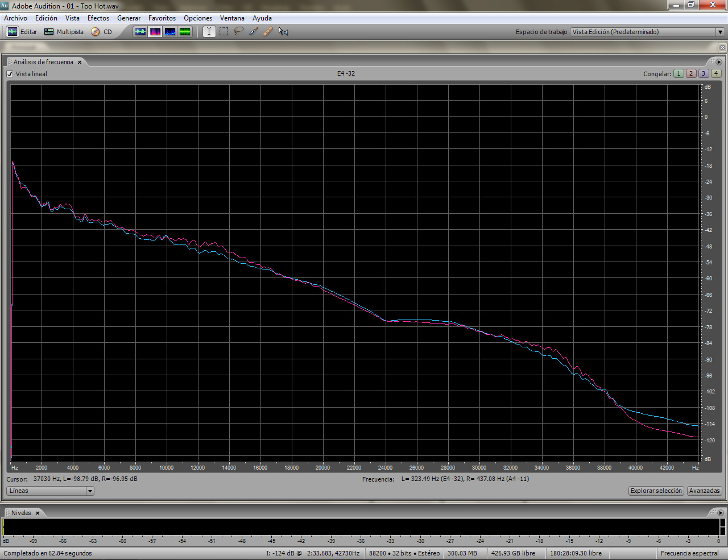Screen dimensions: 728x560
Task: Toggle the Vista lineal checkbox
Action: pos(10,74)
